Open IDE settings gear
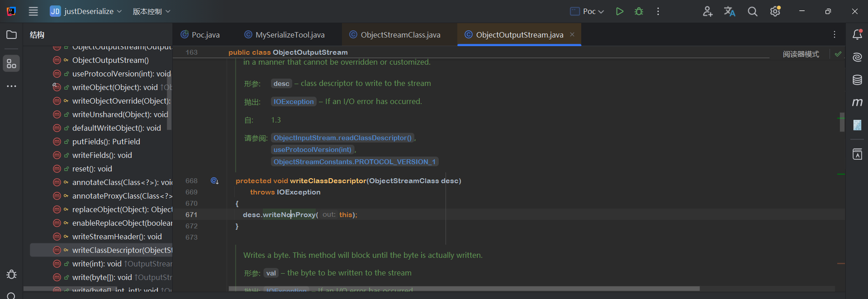 click(775, 11)
